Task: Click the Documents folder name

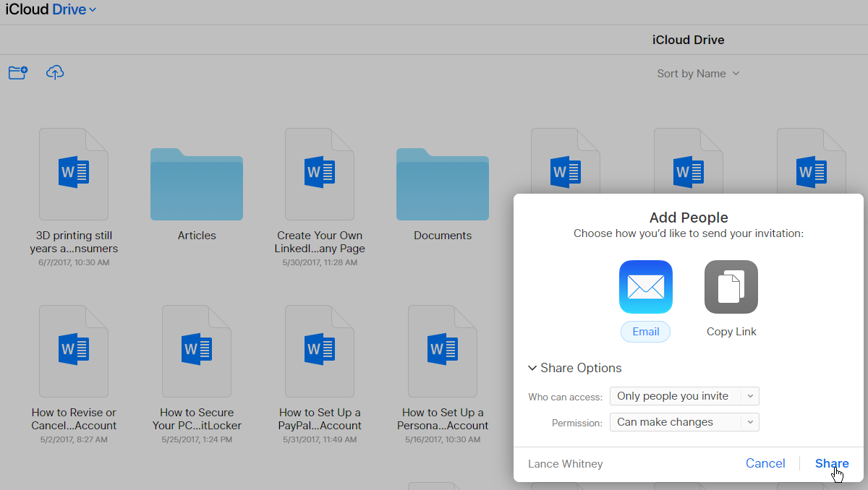Action: pyautogui.click(x=443, y=236)
